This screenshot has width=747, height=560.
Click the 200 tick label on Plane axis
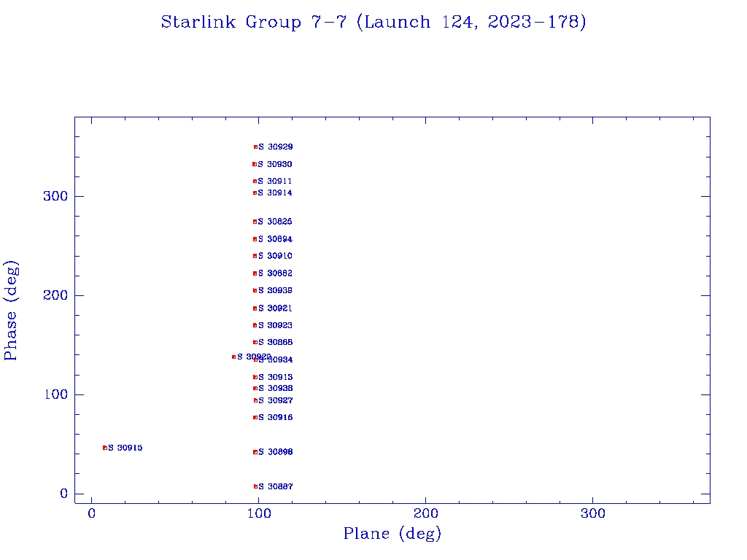[x=425, y=514]
